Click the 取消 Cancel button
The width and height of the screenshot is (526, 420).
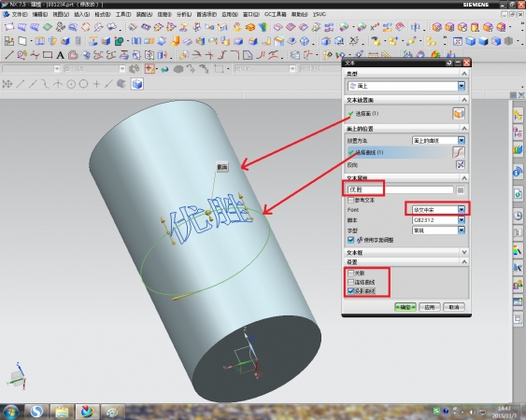453,307
